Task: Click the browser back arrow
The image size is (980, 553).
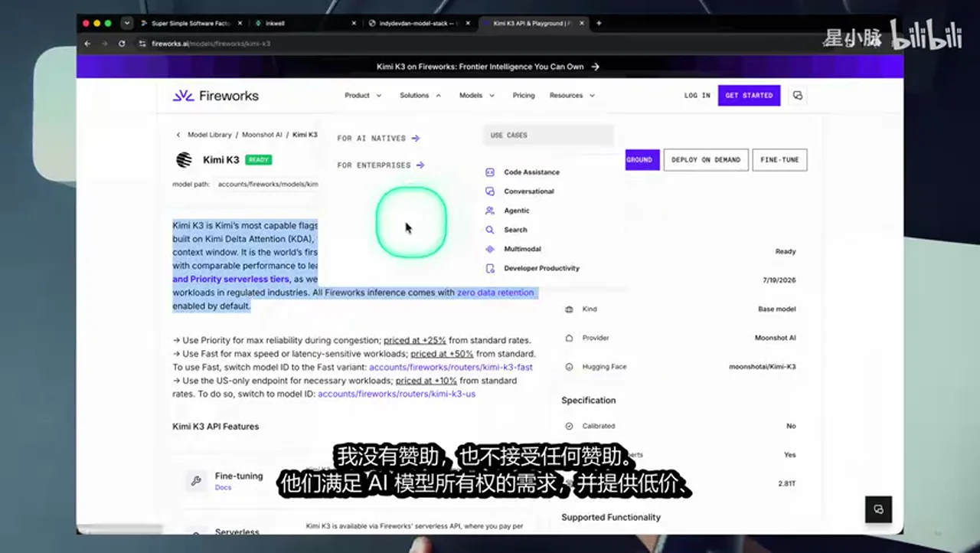Action: tap(87, 44)
